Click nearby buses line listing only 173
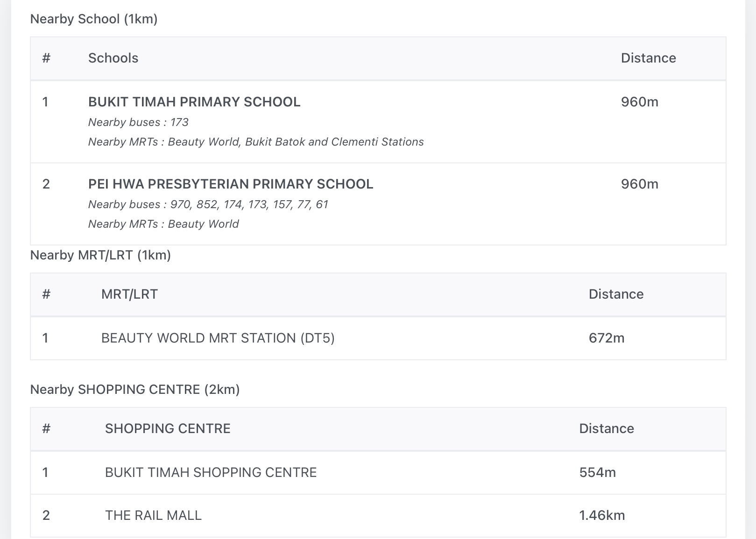The height and width of the screenshot is (539, 756). (138, 122)
